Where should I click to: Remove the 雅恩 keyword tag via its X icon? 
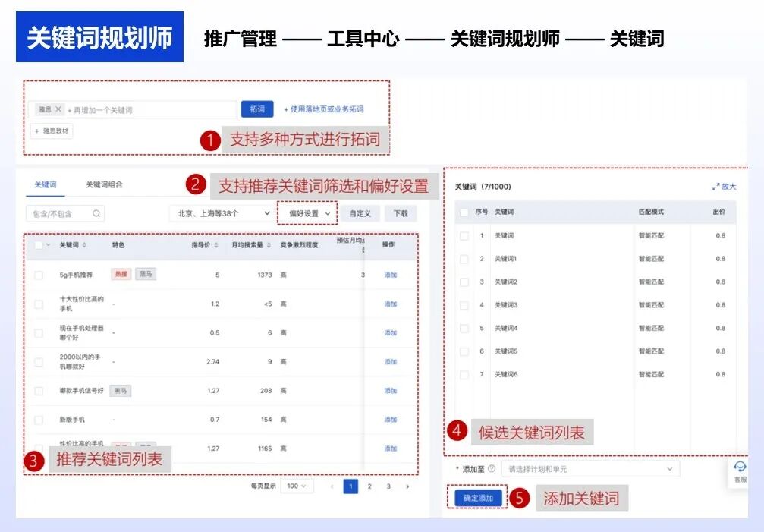tap(58, 109)
